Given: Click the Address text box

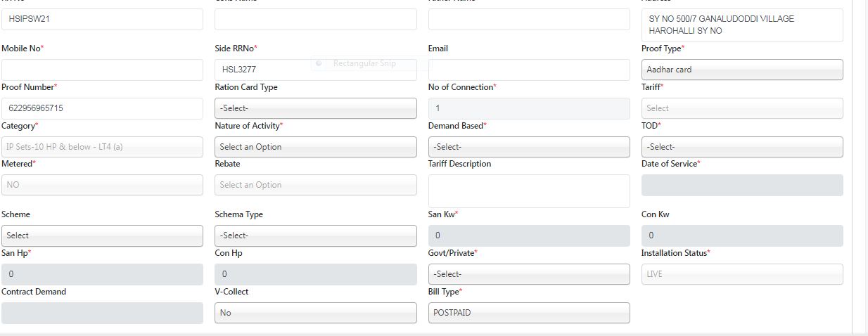Looking at the screenshot, I should 741,25.
